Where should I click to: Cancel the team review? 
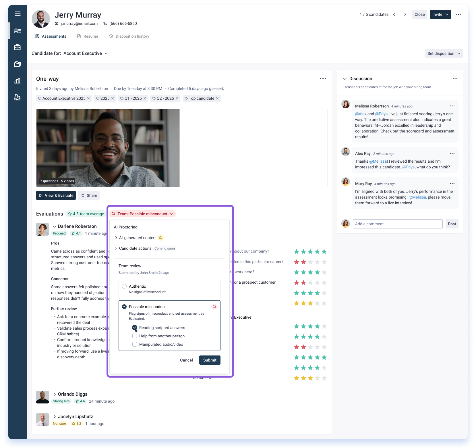pos(186,360)
